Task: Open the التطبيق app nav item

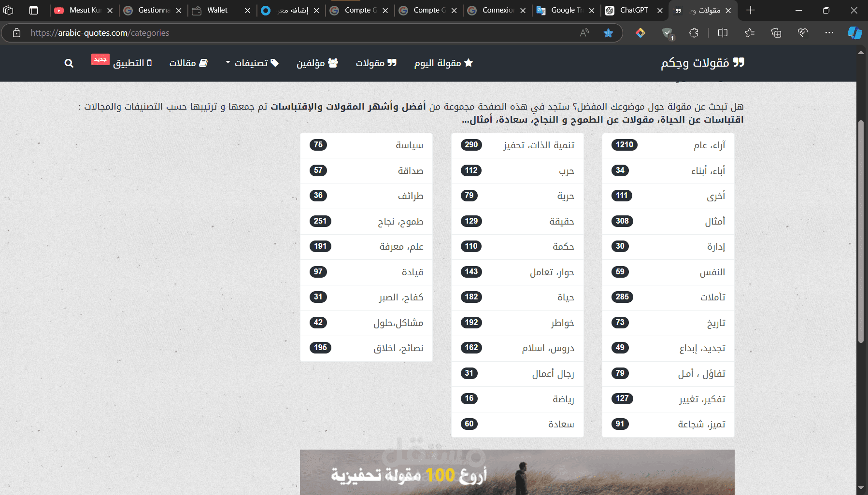Action: pyautogui.click(x=132, y=63)
